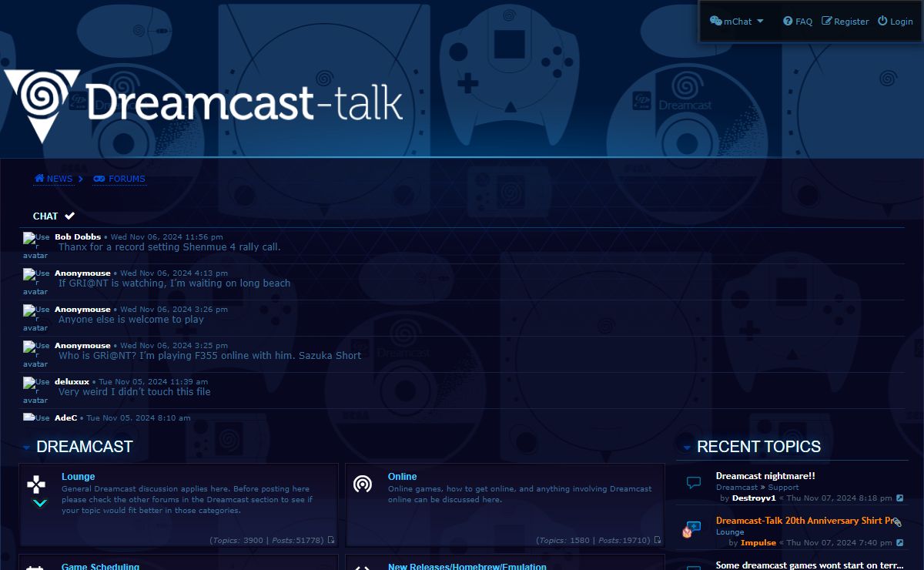Viewport: 924px width, 570px height.
Task: Open the FAQ page
Action: 798,22
